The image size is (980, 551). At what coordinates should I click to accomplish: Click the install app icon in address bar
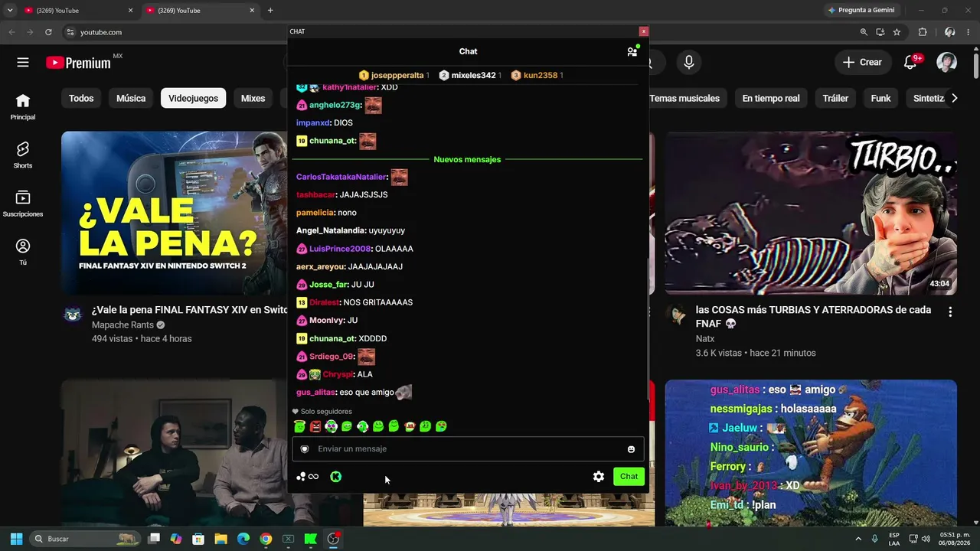pos(880,32)
